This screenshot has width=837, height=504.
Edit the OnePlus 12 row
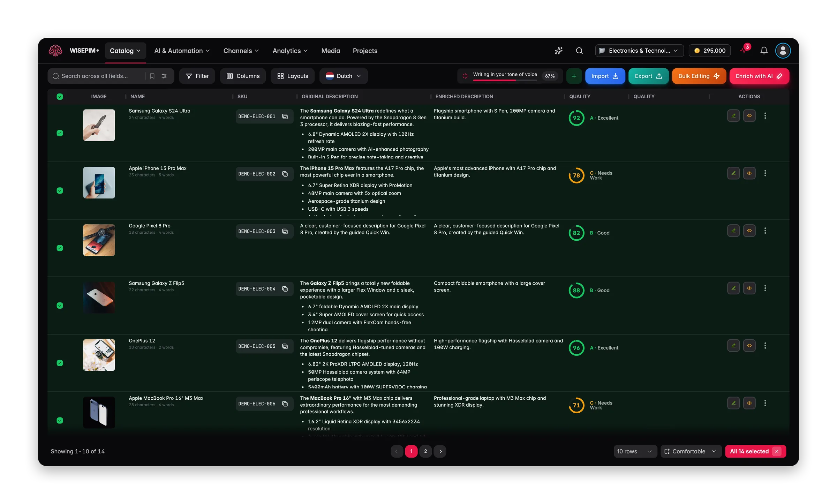click(733, 346)
